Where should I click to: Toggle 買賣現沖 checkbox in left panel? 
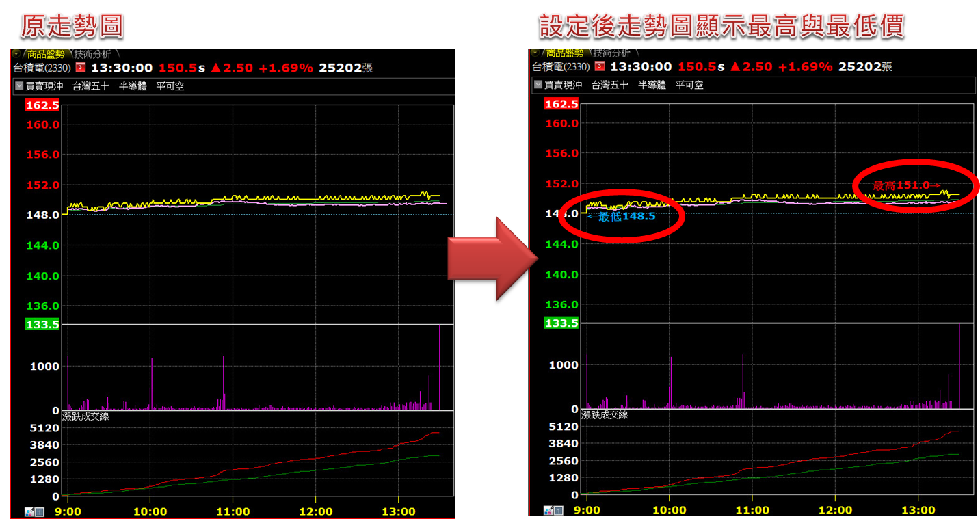[19, 86]
